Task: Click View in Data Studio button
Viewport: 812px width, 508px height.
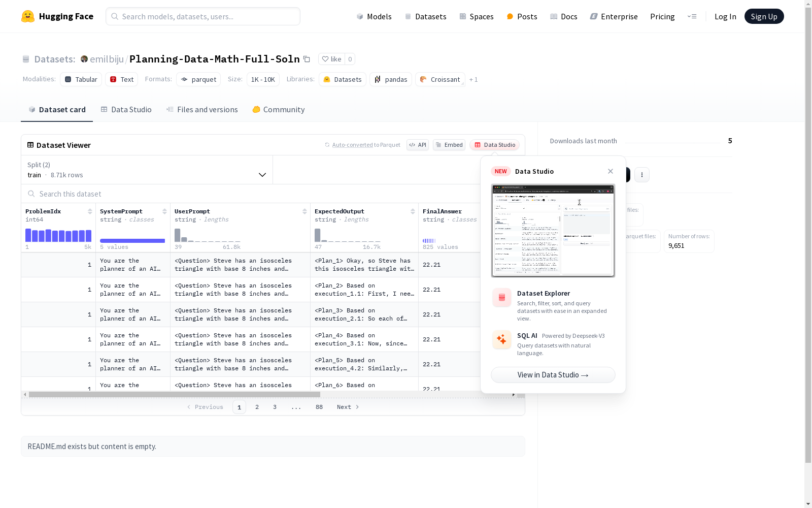Action: click(553, 375)
